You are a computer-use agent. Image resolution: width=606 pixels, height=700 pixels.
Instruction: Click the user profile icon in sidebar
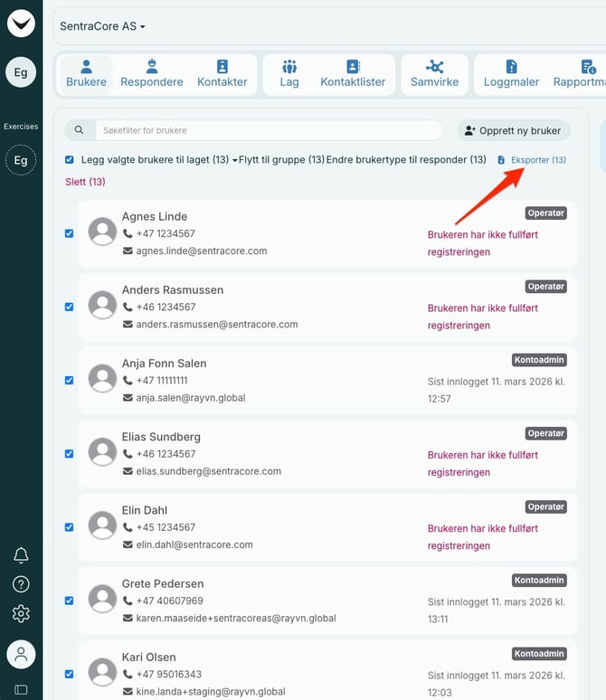pyautogui.click(x=21, y=654)
